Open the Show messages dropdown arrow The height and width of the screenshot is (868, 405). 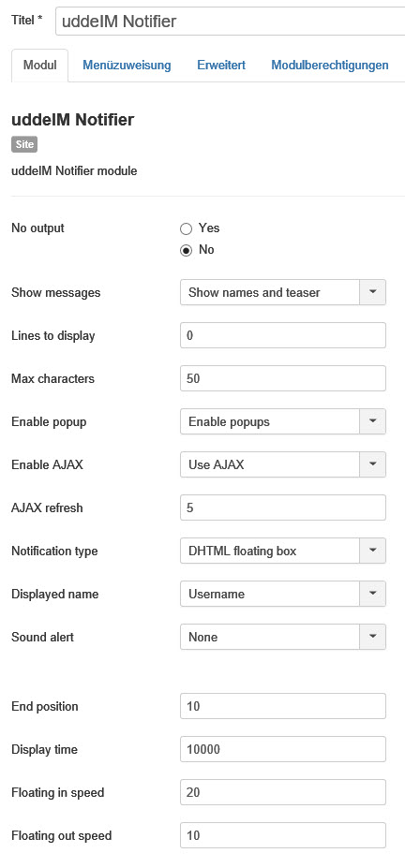pos(373,292)
